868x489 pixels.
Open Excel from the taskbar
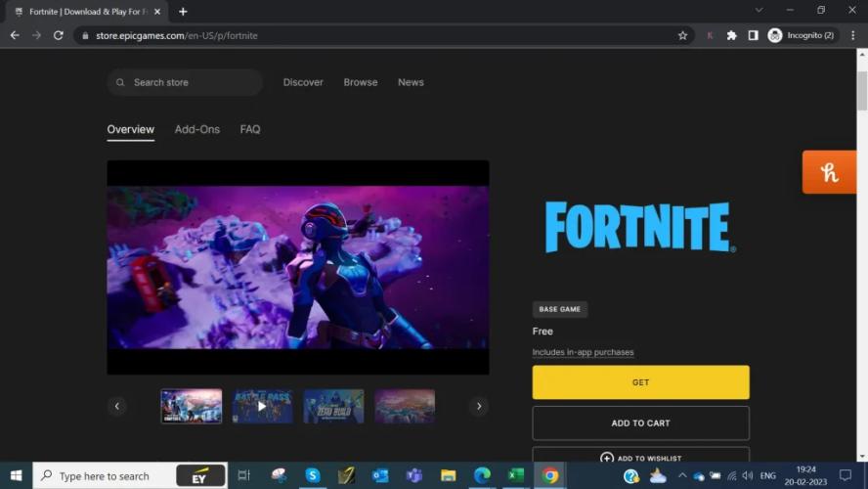click(516, 475)
